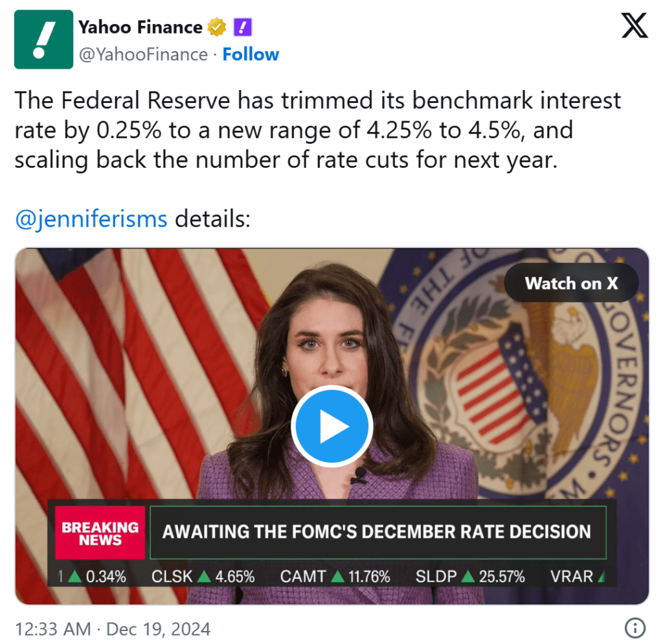Viewport: 663px width, 644px height.
Task: Open the Yahoo Finance display name
Action: [x=140, y=27]
